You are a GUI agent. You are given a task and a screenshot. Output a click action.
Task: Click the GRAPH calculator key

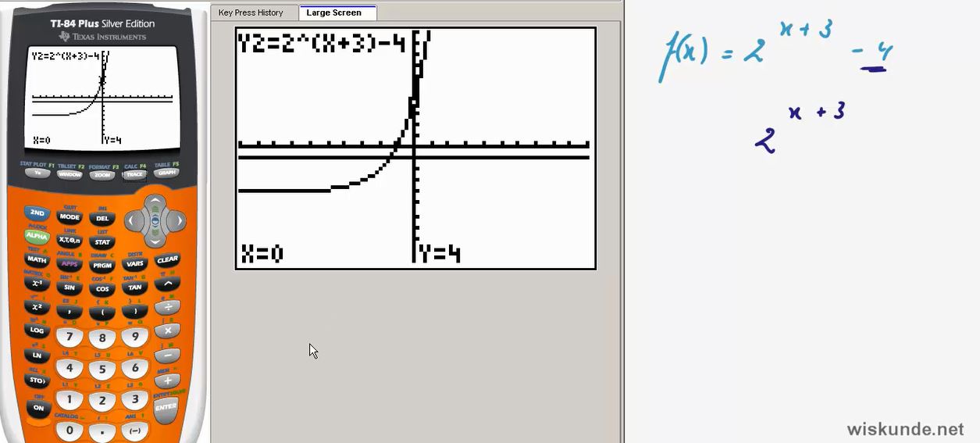[167, 173]
